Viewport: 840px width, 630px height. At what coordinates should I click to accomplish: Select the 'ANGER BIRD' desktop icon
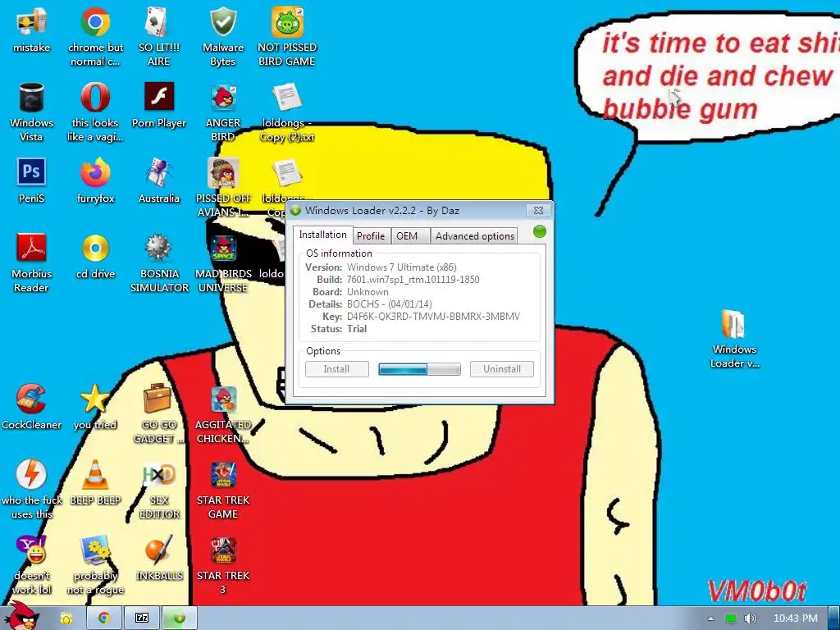[x=223, y=112]
